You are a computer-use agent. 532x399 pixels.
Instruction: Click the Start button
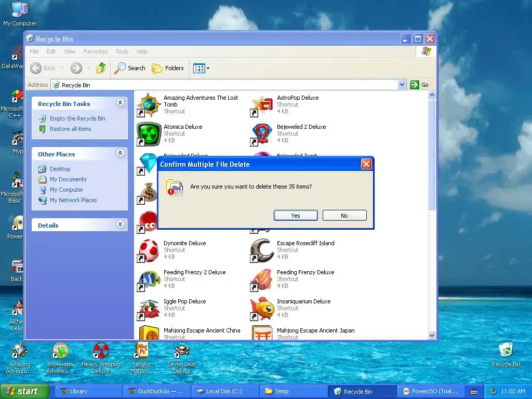click(x=24, y=391)
